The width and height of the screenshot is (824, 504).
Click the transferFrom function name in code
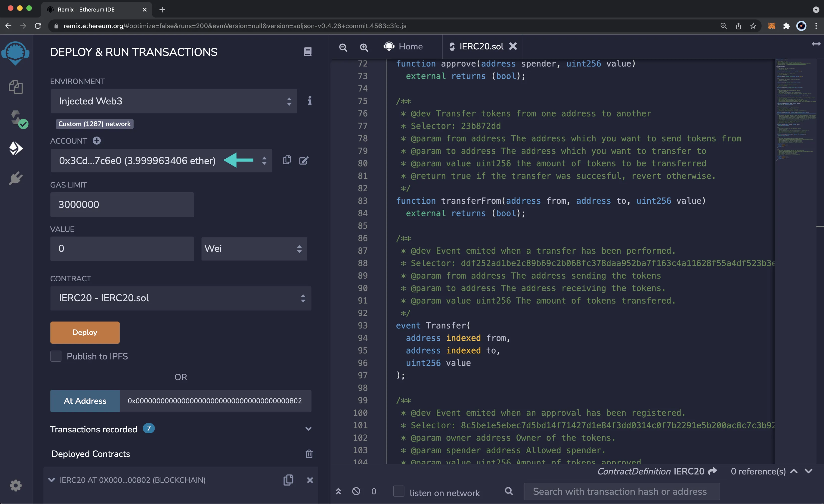pyautogui.click(x=471, y=200)
